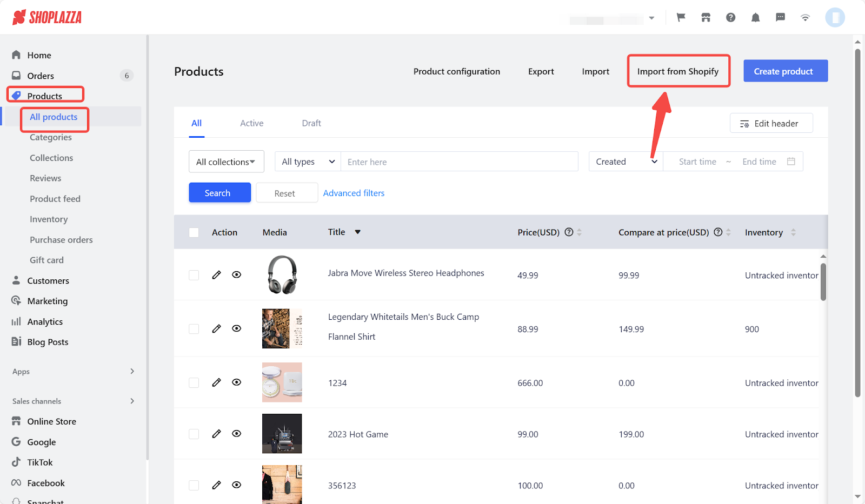The width and height of the screenshot is (865, 504).
Task: Sort by Compare at price arrows
Action: tap(729, 232)
